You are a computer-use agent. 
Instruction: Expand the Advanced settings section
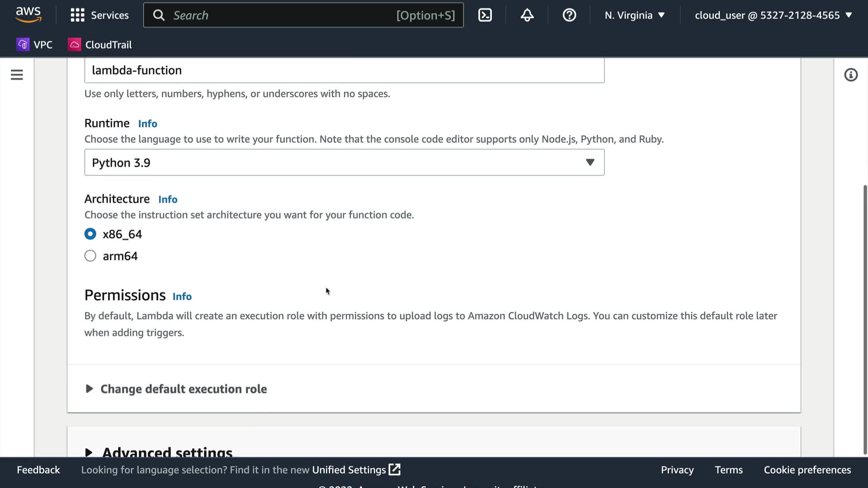click(x=166, y=452)
